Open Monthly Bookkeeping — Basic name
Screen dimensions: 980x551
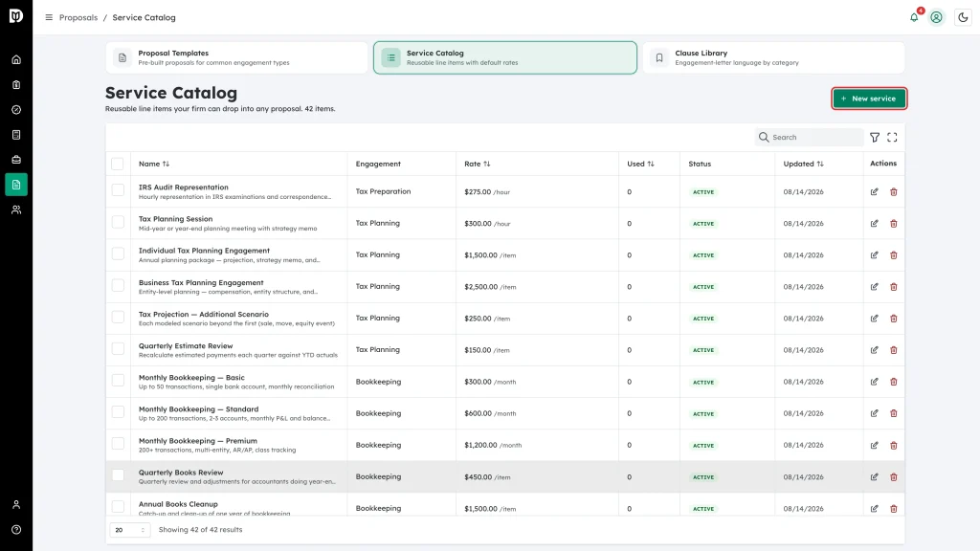click(x=191, y=377)
